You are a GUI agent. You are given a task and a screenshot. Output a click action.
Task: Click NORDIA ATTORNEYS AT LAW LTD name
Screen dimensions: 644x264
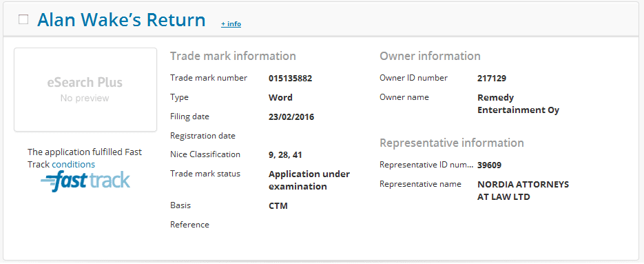pyautogui.click(x=523, y=191)
